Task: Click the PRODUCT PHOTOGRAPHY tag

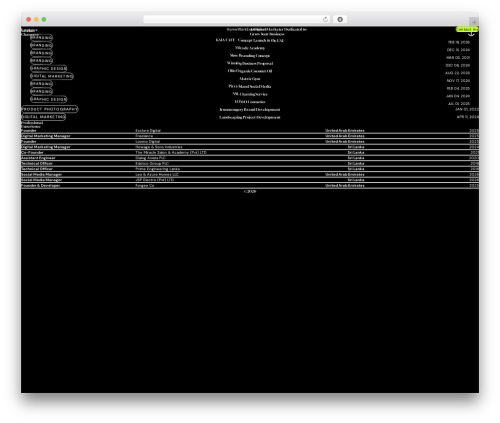Action: tap(50, 109)
